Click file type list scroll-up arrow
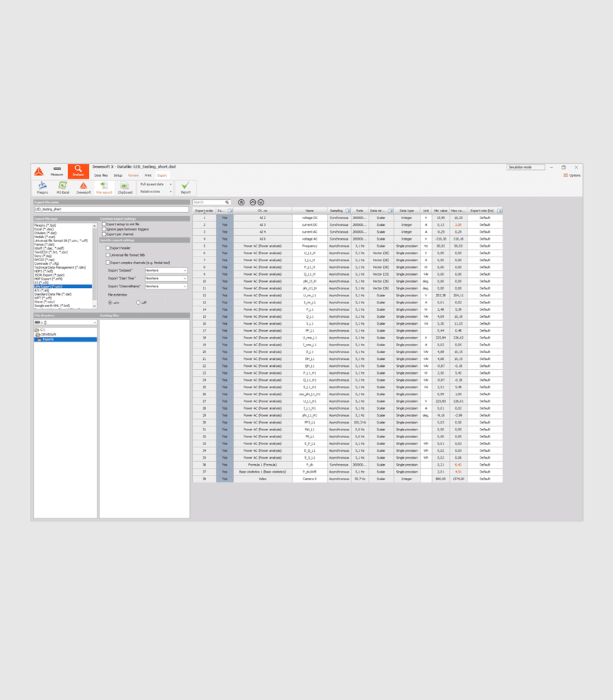 [94, 226]
